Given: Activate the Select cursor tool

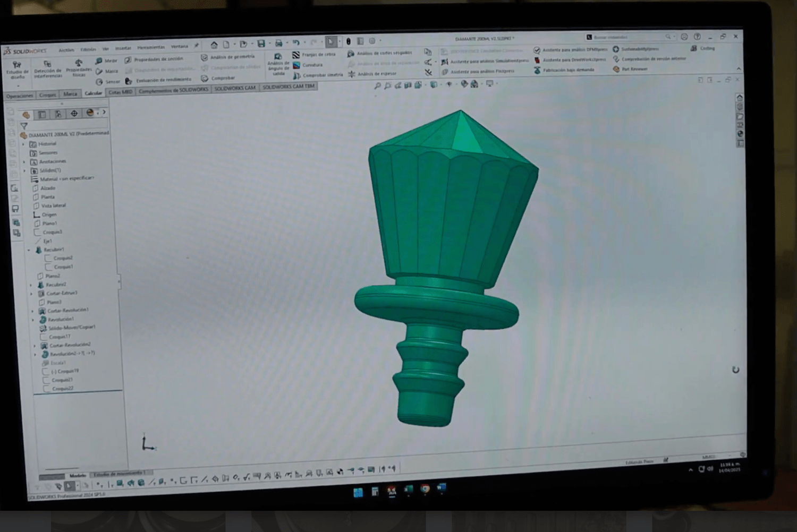Looking at the screenshot, I should tap(331, 41).
